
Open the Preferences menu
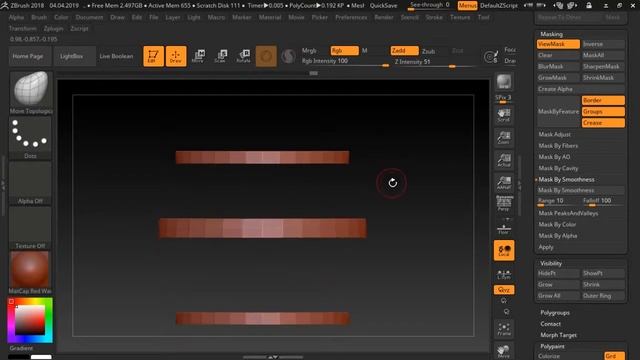tap(351, 18)
